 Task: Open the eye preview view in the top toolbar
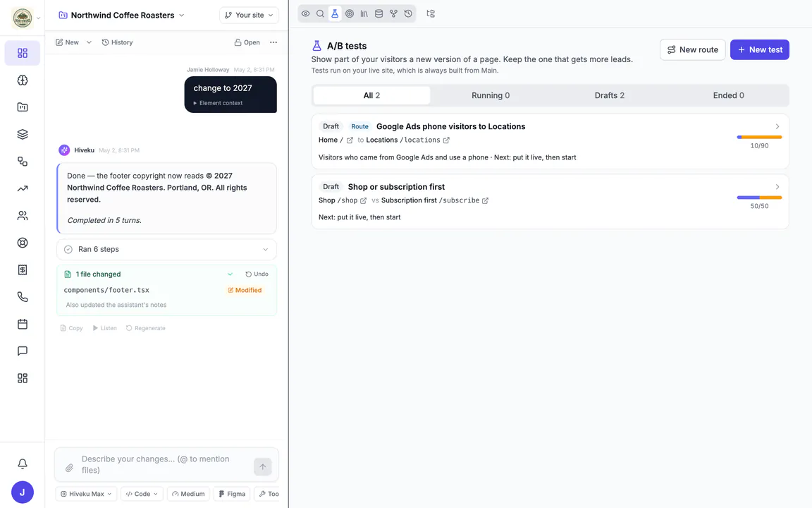coord(305,14)
